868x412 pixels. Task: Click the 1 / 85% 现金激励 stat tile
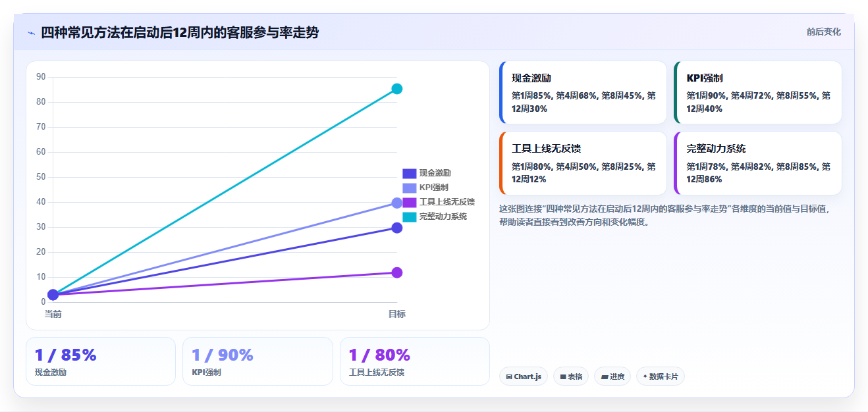(101, 361)
